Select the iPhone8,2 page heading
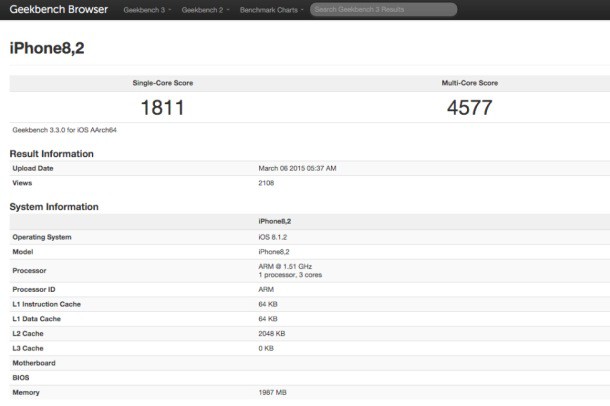 (x=47, y=48)
